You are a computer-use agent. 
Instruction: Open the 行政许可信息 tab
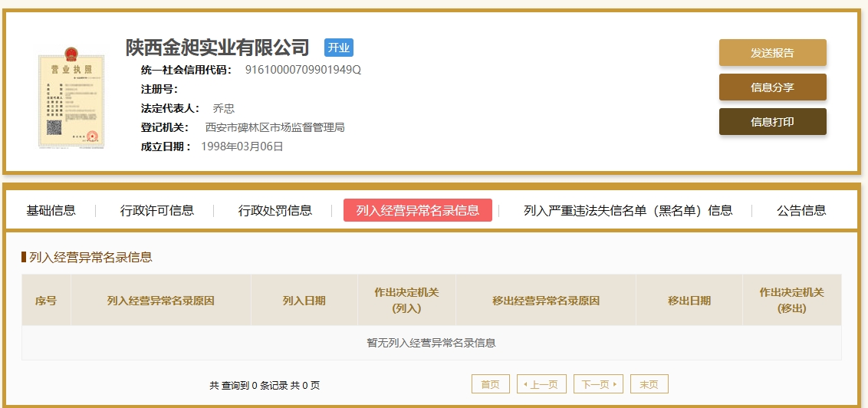tap(157, 210)
